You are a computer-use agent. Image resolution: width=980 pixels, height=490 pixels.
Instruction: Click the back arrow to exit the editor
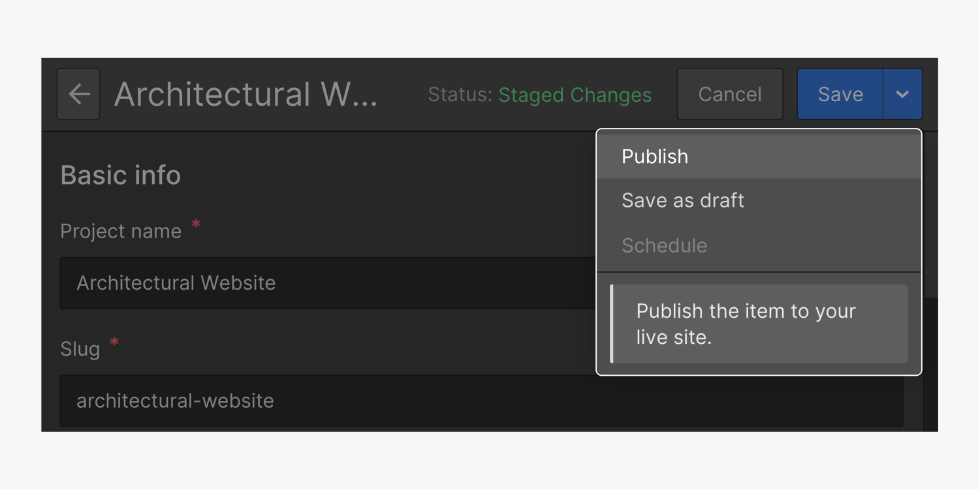pos(78,93)
